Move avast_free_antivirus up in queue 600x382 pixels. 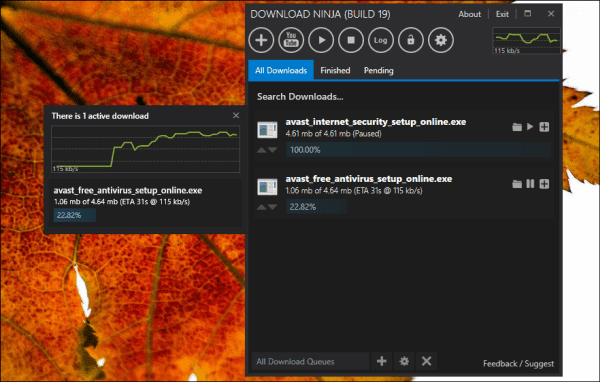pyautogui.click(x=261, y=207)
